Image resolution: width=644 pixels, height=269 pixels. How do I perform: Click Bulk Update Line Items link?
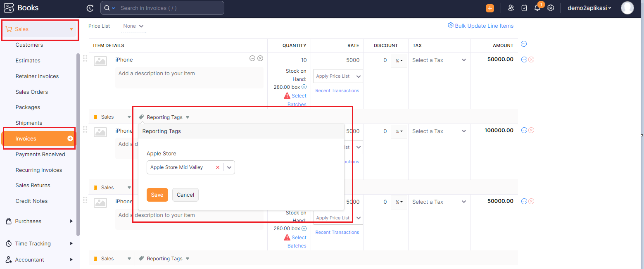point(480,26)
